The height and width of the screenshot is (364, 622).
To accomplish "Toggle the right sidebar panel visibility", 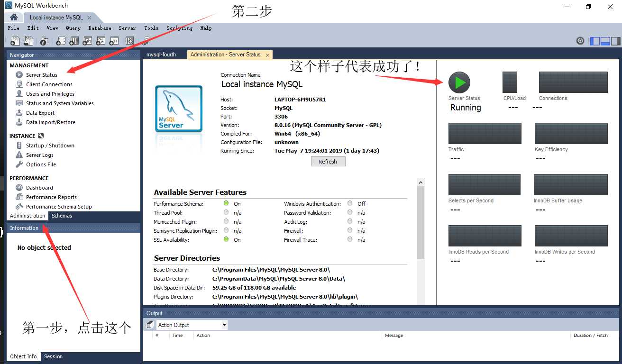I will coord(615,41).
